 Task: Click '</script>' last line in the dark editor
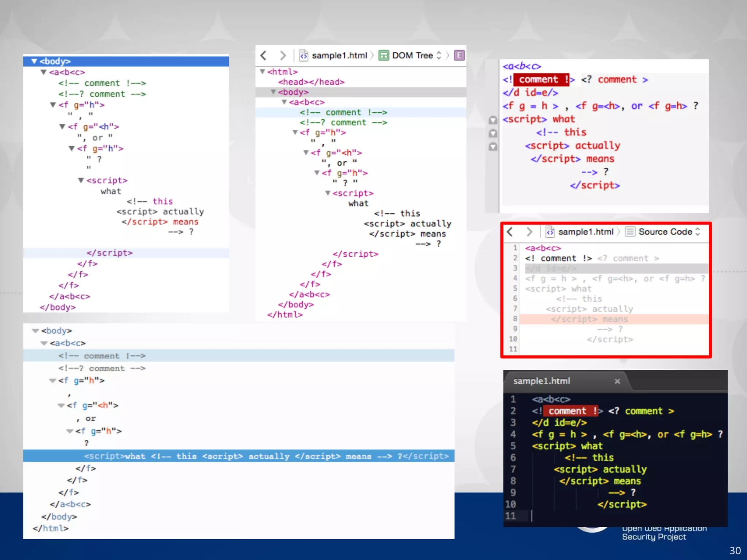click(x=622, y=504)
